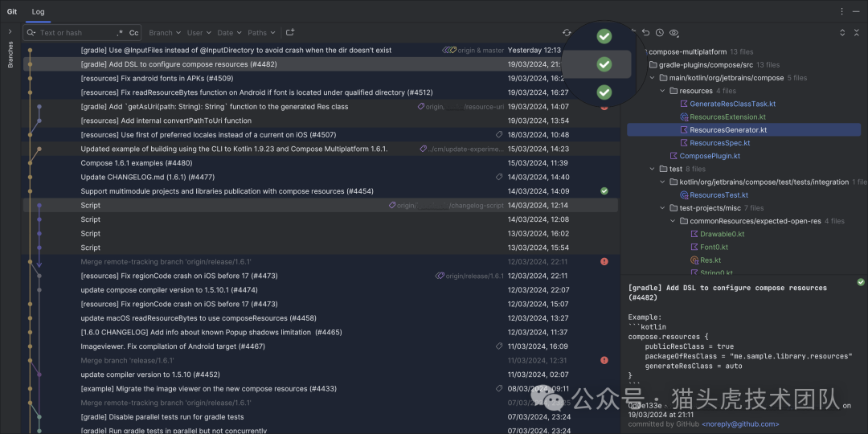
Task: Click the expand all icon in file tree
Action: 842,33
